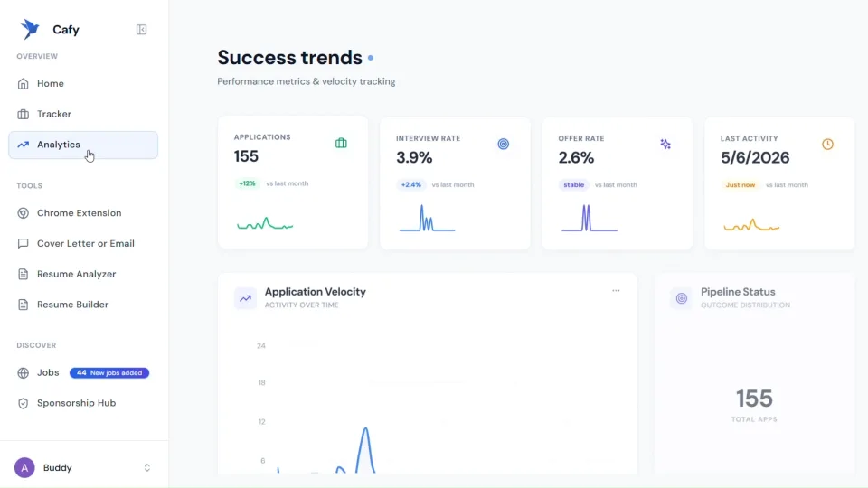Click the Pipeline Status title
This screenshot has height=488, width=868.
click(738, 292)
